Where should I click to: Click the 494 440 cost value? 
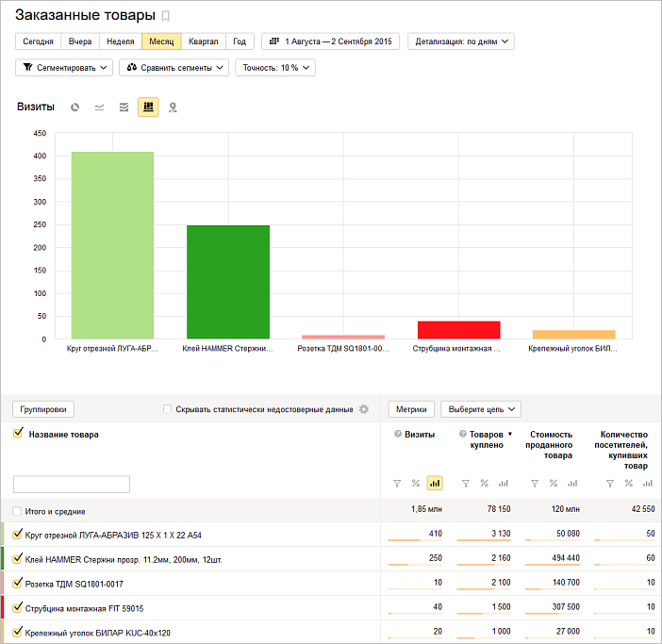tap(565, 558)
